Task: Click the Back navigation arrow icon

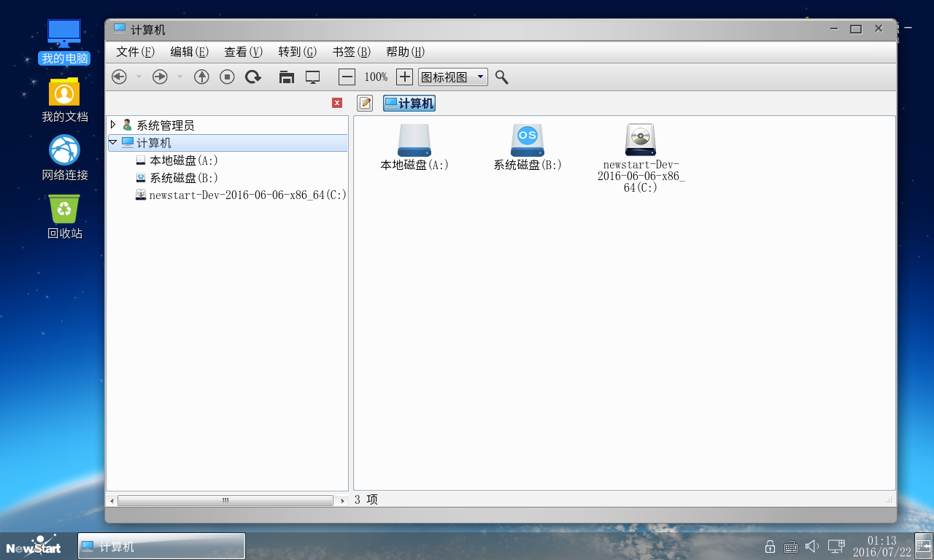Action: (119, 77)
